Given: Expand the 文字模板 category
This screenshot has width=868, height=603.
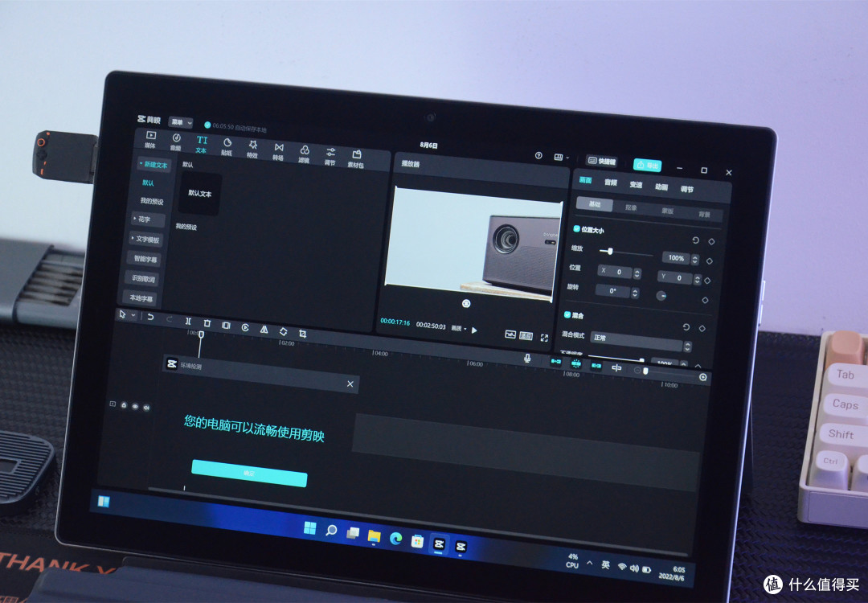Looking at the screenshot, I should tap(145, 240).
